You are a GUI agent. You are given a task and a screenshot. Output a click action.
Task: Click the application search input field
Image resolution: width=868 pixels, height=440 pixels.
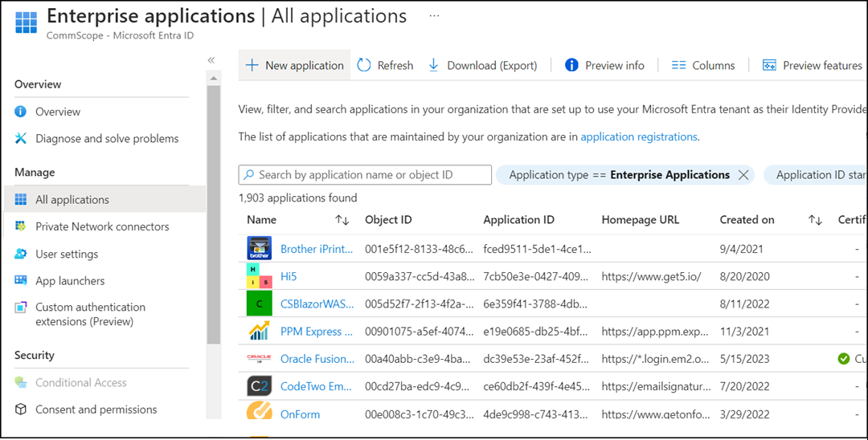(x=366, y=175)
